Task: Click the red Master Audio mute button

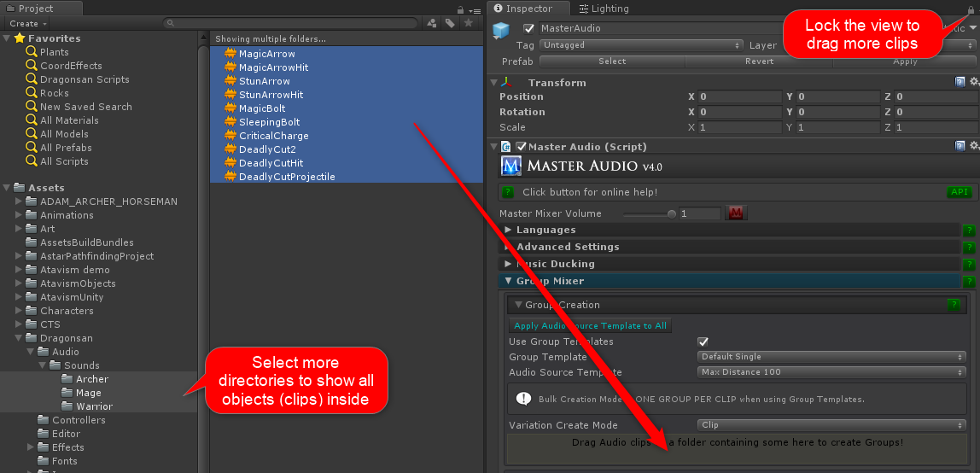Action: [x=735, y=213]
